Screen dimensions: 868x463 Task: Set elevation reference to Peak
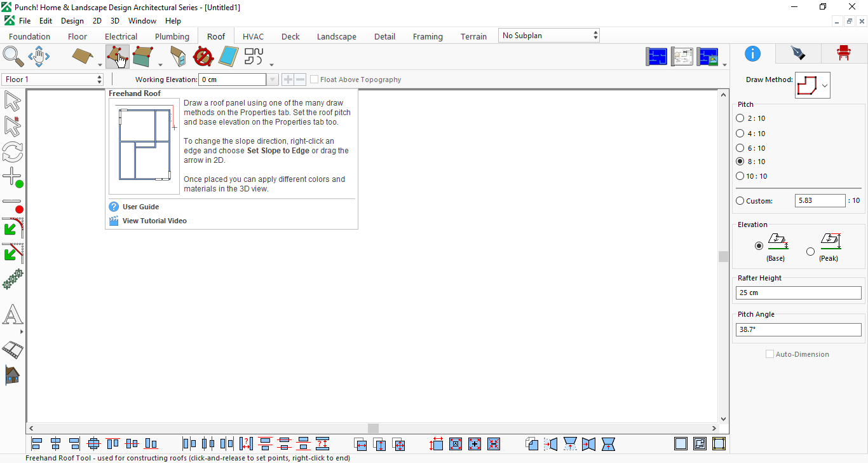810,251
